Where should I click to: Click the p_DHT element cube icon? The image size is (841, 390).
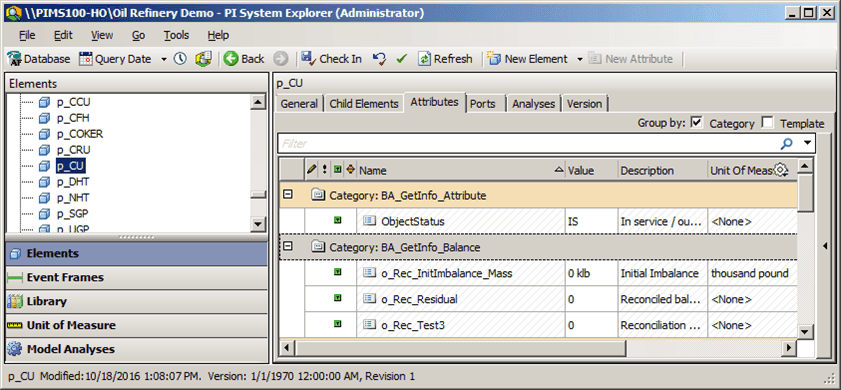44,182
